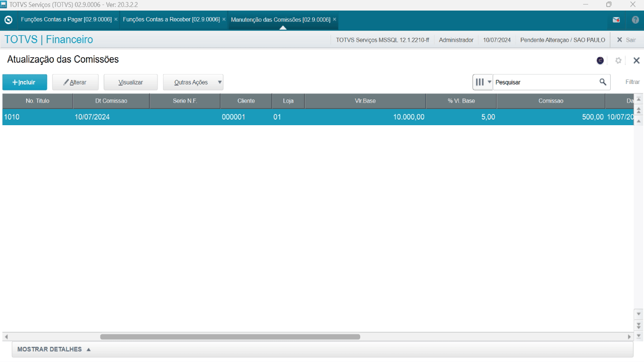Click the Loja column header
Viewport: 644px width, 362px height.
(288, 101)
